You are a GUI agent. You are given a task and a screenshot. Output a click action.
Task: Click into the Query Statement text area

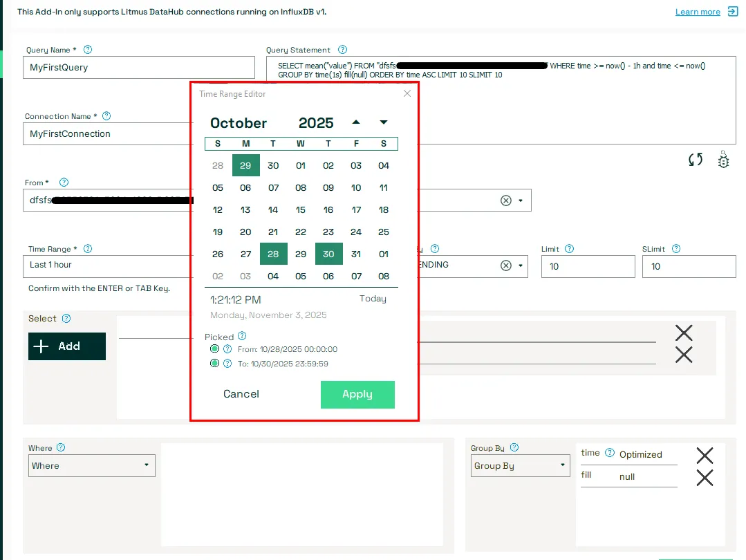coord(501,100)
